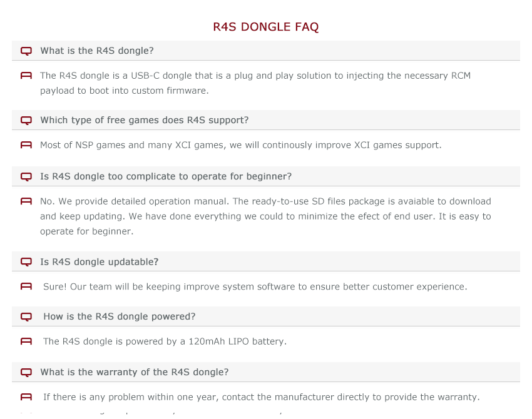Expand the 'What is the warranty' question row
The height and width of the screenshot is (419, 532).
click(266, 372)
